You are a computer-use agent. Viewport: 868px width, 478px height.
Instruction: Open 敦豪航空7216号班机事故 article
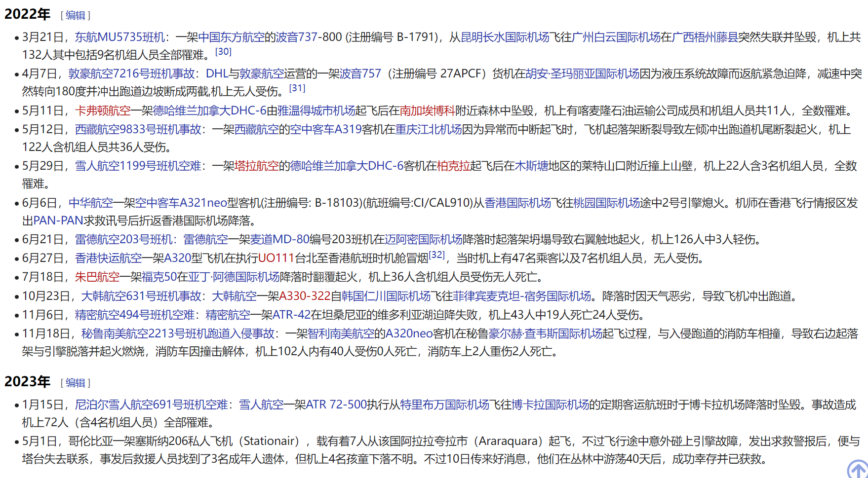point(132,74)
